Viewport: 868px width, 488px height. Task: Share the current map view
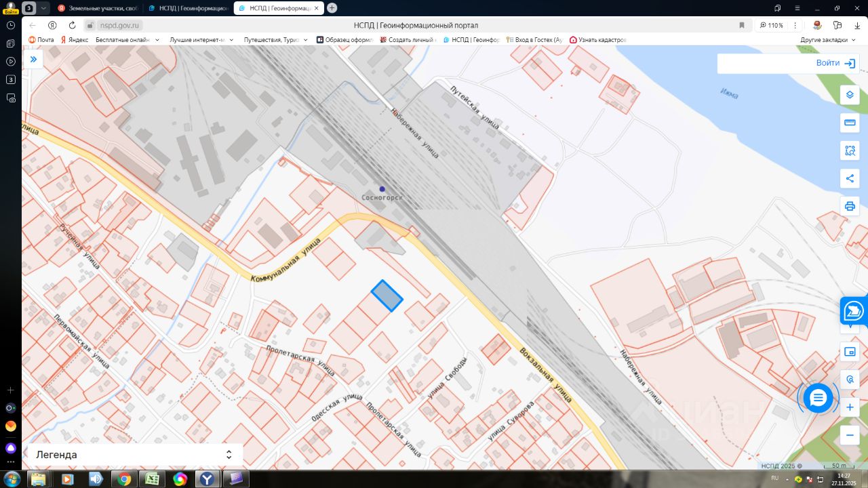point(850,179)
